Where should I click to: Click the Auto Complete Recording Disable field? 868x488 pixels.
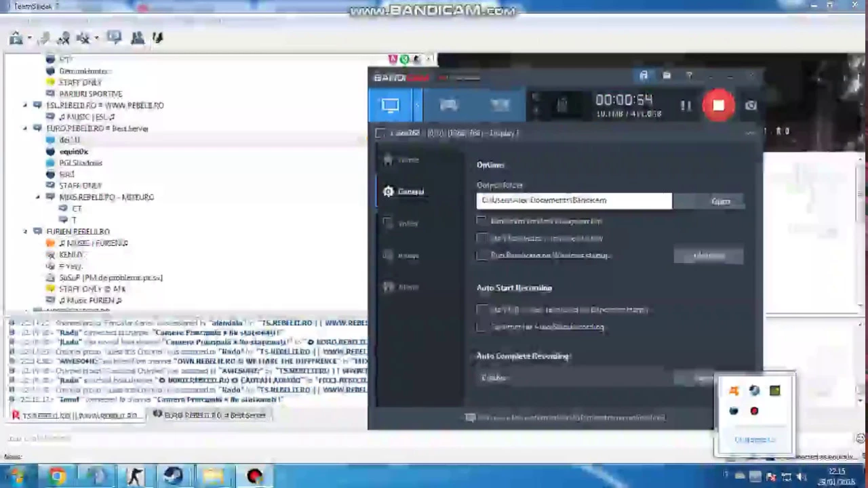click(x=574, y=378)
